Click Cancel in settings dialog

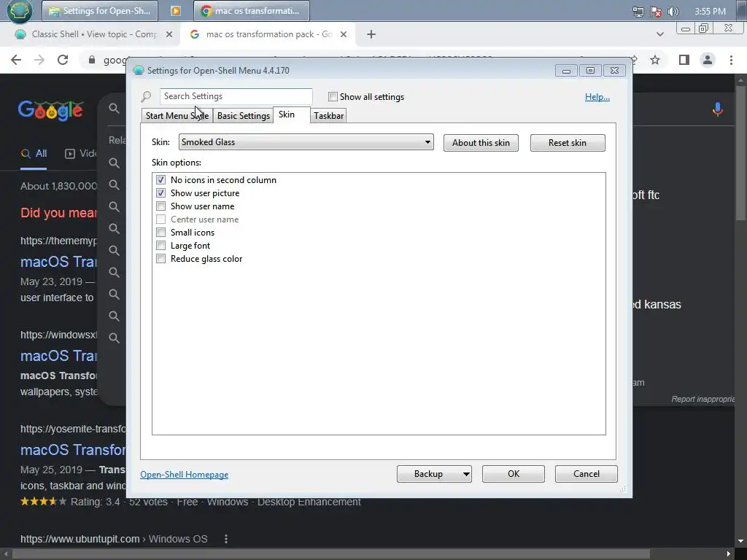coord(586,474)
